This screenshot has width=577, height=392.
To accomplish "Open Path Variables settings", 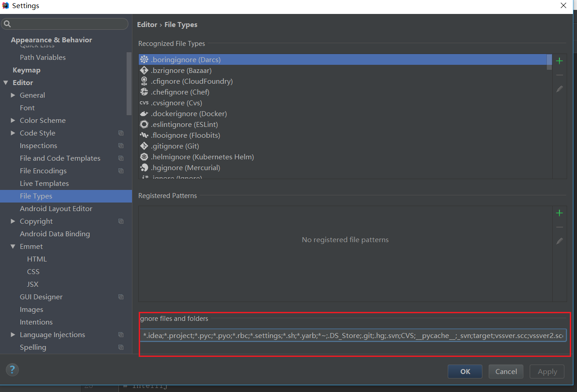I will click(43, 58).
